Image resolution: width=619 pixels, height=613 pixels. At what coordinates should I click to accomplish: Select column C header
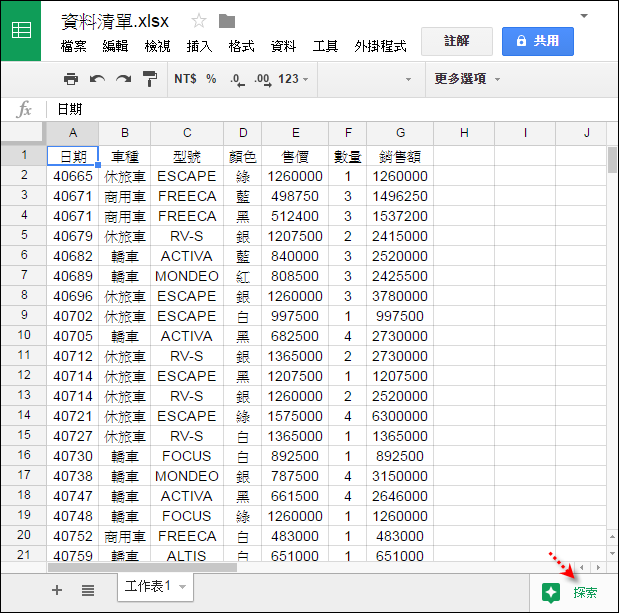pos(187,133)
